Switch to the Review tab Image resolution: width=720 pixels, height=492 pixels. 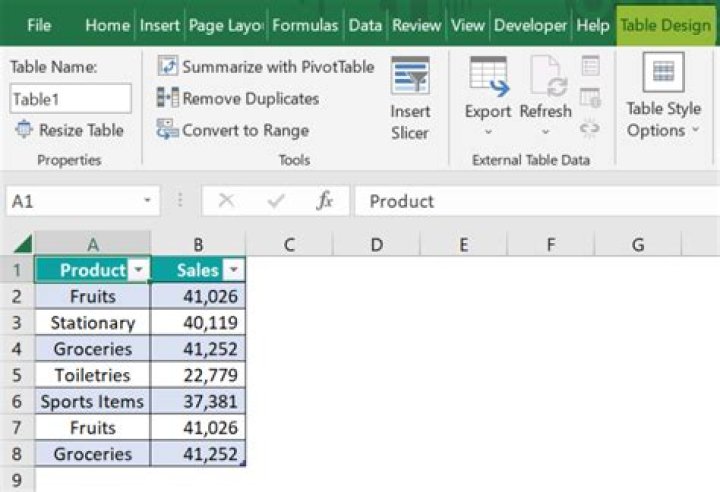tap(416, 25)
